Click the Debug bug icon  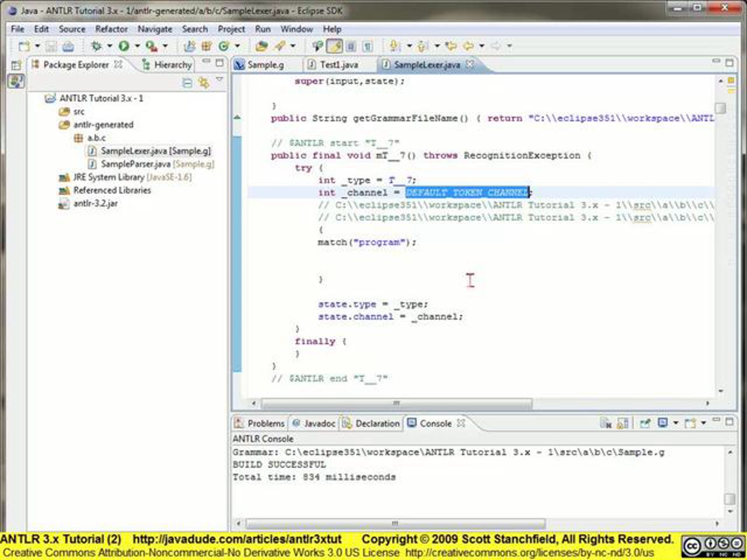(x=96, y=46)
